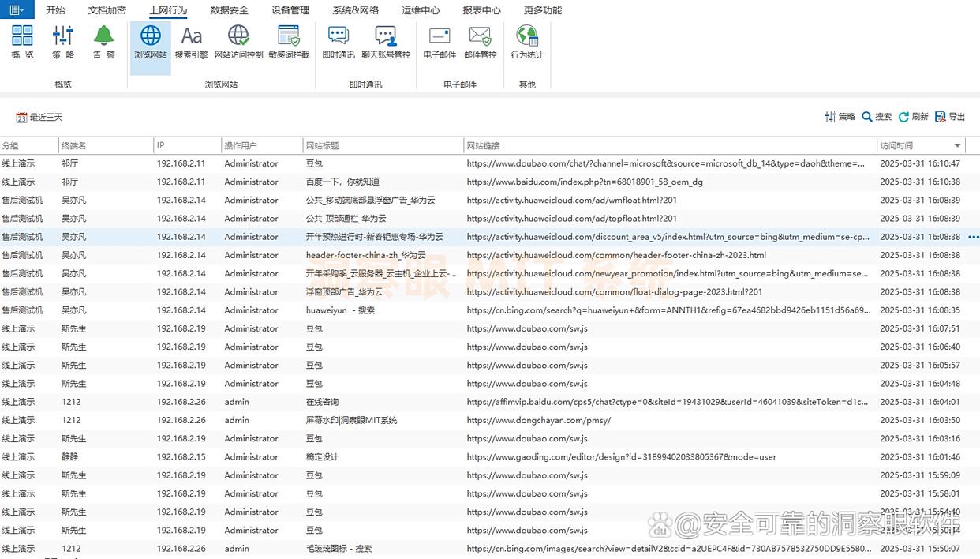Image resolution: width=980 pixels, height=559 pixels.
Task: Select the row titled 稿定设计
Action: point(489,457)
